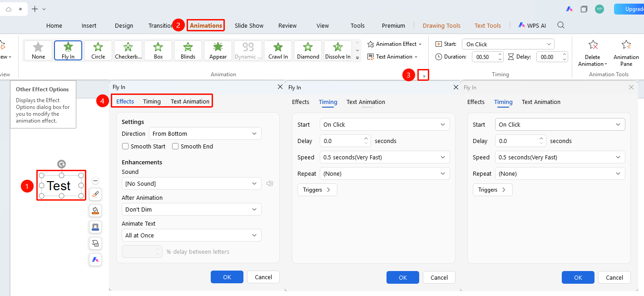Open the Animate Text dropdown
This screenshot has height=296, width=644.
point(192,235)
